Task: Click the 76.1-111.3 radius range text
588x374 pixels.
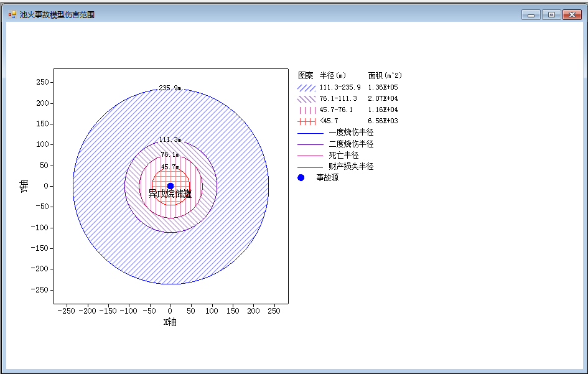Action: pyautogui.click(x=338, y=99)
